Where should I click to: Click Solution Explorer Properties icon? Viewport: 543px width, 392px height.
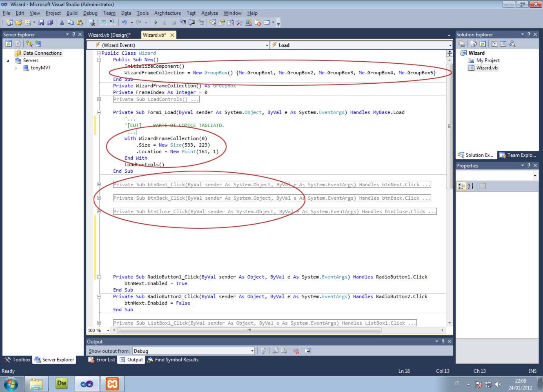pyautogui.click(x=462, y=44)
